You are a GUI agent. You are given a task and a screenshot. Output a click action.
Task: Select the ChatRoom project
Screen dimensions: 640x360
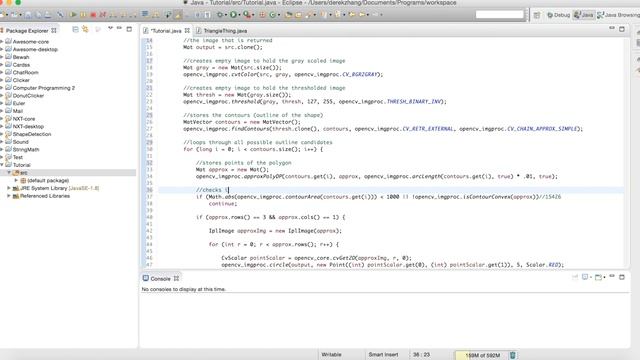[25, 72]
